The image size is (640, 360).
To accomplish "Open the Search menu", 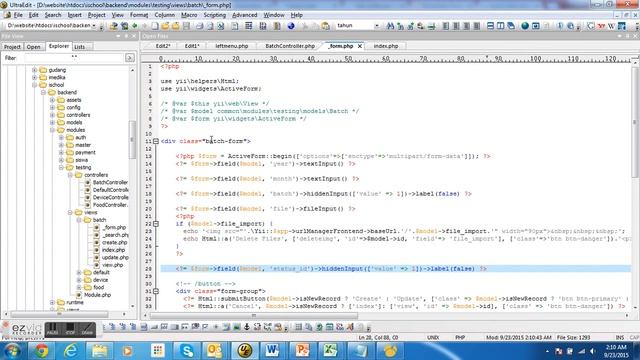I will tap(53, 15).
